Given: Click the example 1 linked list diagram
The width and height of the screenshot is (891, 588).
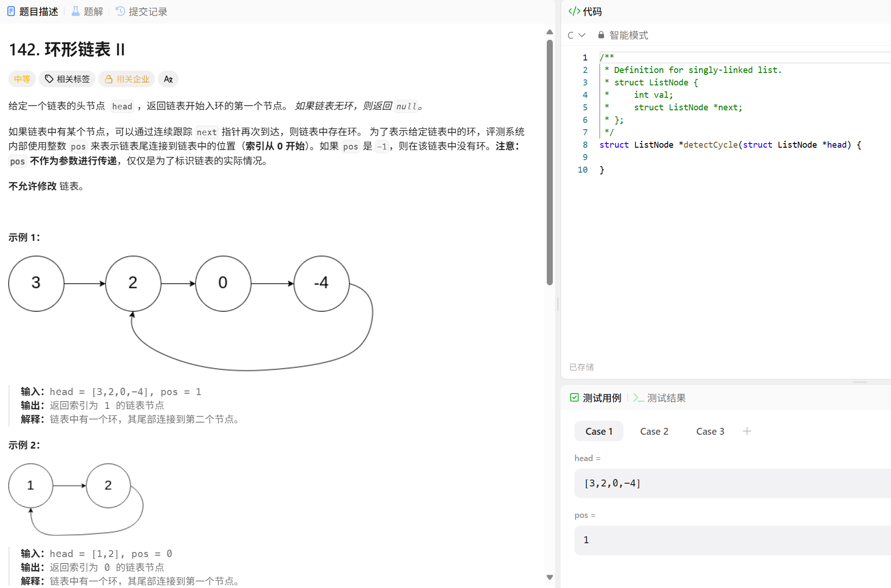Looking at the screenshot, I should [x=191, y=313].
